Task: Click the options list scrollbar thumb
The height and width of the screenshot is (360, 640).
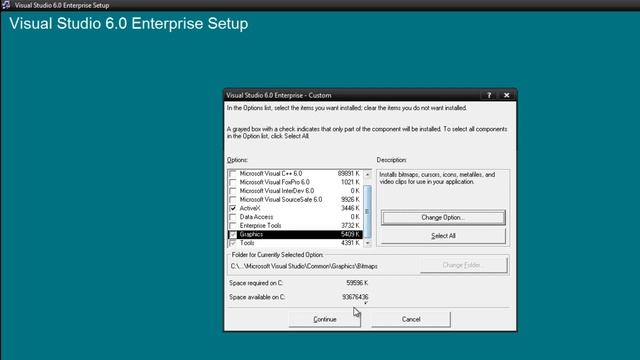Action: tap(367, 211)
